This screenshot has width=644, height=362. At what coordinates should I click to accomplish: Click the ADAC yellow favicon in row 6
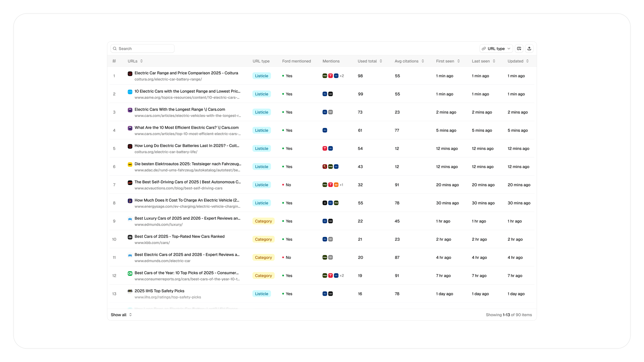coord(130,164)
